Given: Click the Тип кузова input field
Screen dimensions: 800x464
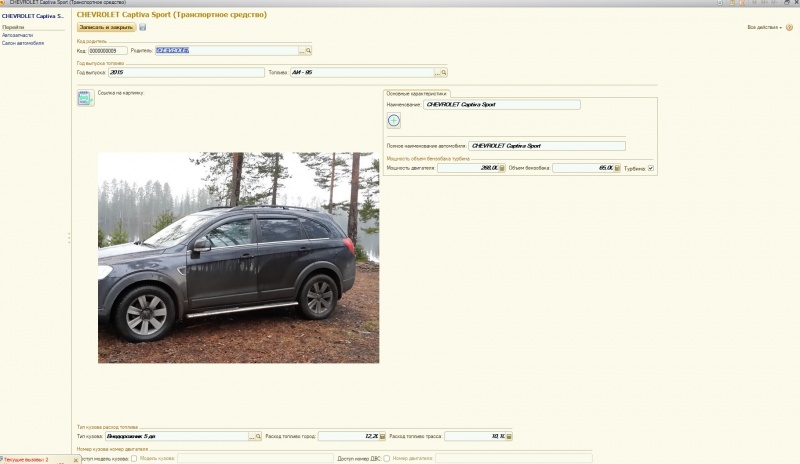Looking at the screenshot, I should point(177,436).
